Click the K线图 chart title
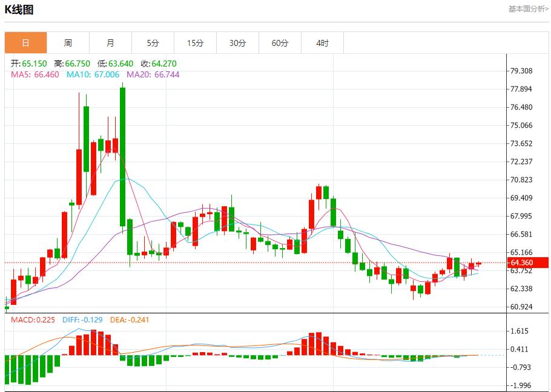Screen dimensions: 551x392 pos(19,9)
